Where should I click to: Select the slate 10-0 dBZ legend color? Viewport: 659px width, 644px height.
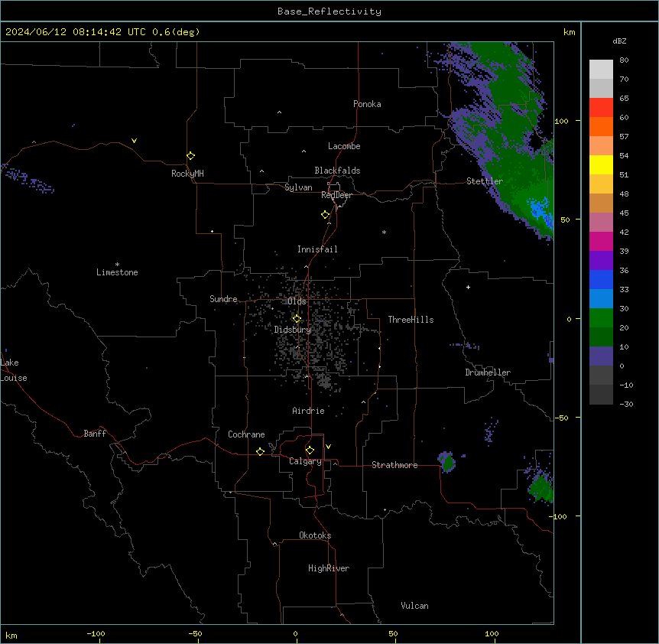(601, 356)
